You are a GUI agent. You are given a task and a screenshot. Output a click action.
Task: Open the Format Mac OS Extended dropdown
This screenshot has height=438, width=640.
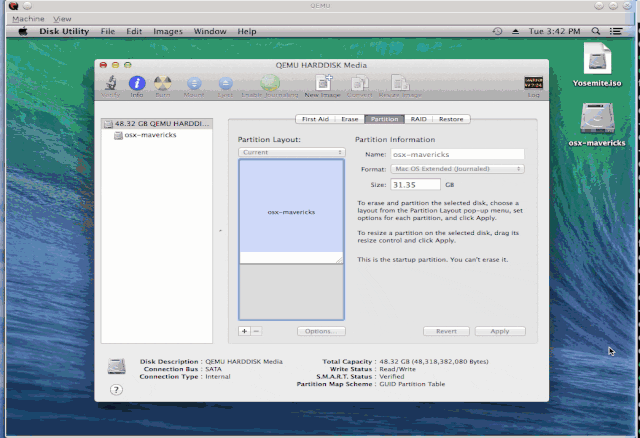[457, 169]
